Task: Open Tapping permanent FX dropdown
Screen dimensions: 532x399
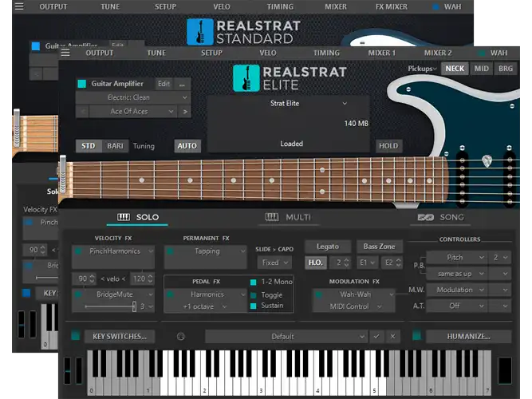Action: pyautogui.click(x=207, y=251)
